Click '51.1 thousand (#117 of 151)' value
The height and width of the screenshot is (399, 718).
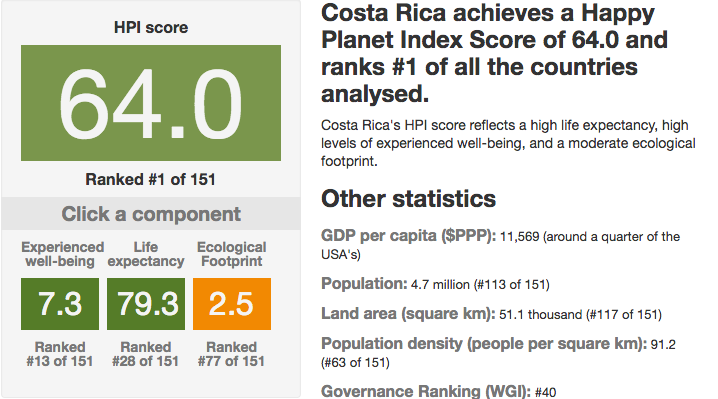pos(581,315)
